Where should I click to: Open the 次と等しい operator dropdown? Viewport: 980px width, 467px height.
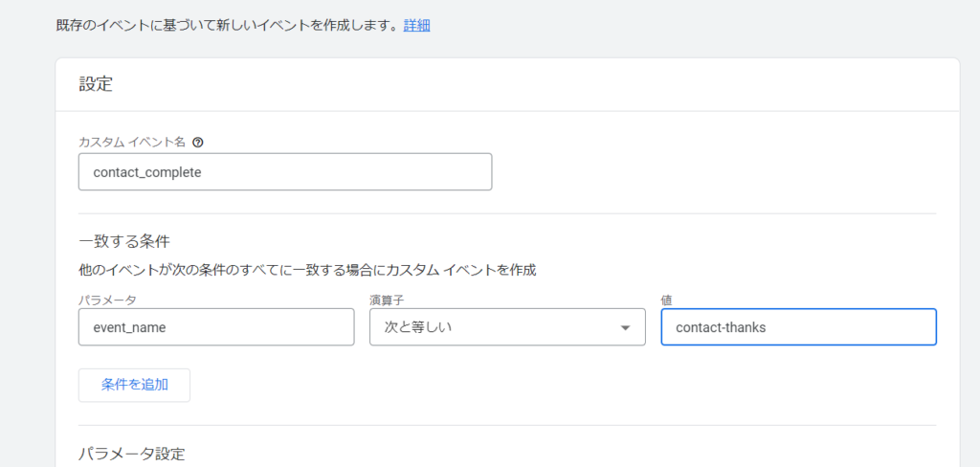pyautogui.click(x=506, y=327)
